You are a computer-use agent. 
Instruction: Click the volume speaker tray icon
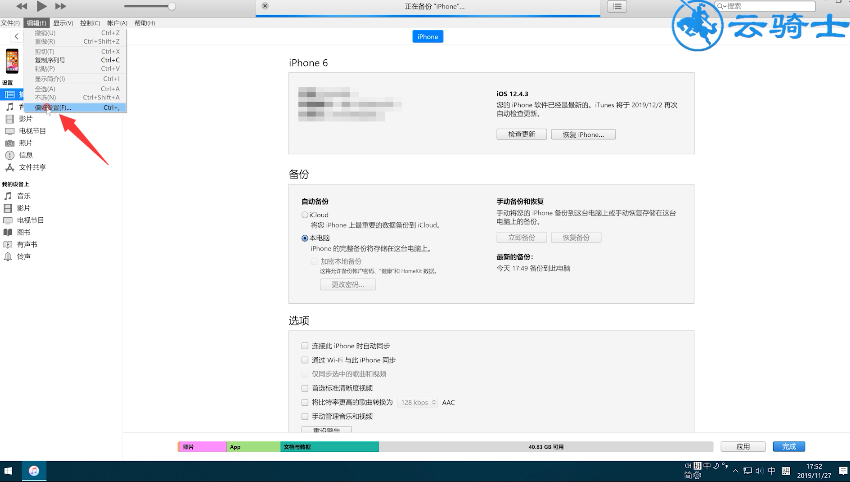[759, 471]
